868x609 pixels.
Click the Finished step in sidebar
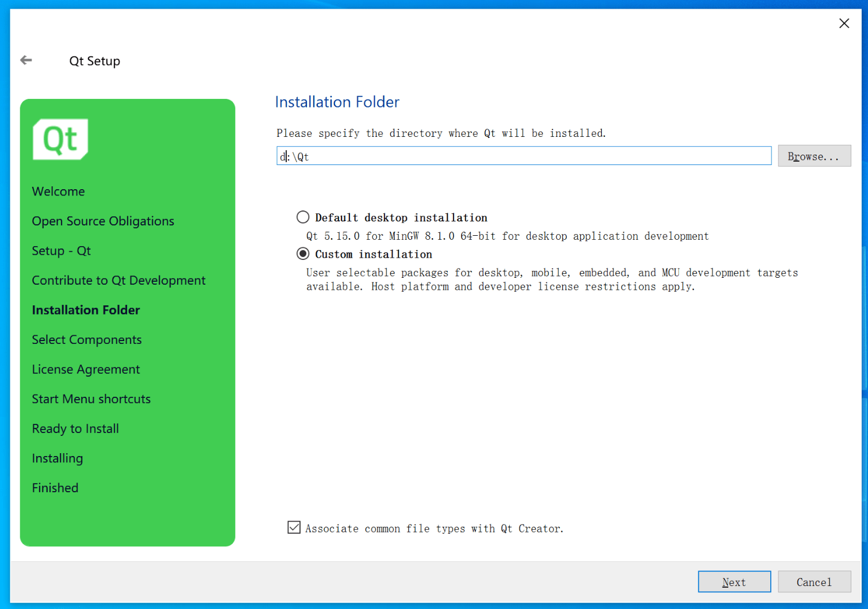(55, 488)
